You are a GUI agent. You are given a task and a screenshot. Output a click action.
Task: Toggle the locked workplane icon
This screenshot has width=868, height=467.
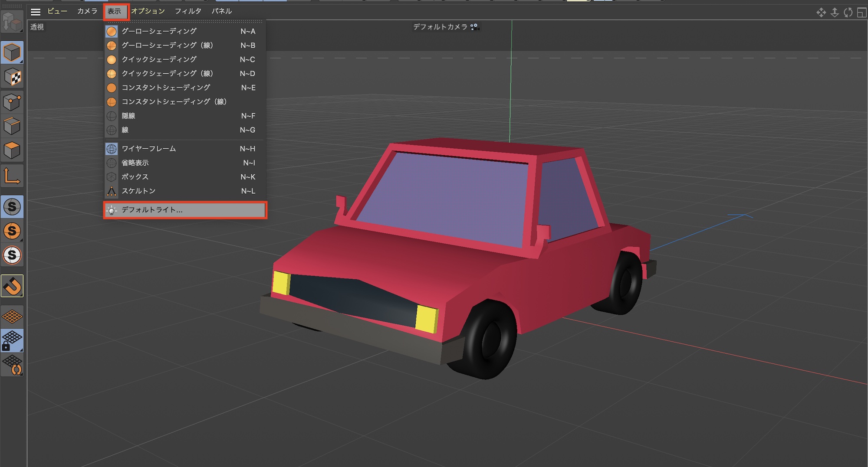tap(12, 340)
